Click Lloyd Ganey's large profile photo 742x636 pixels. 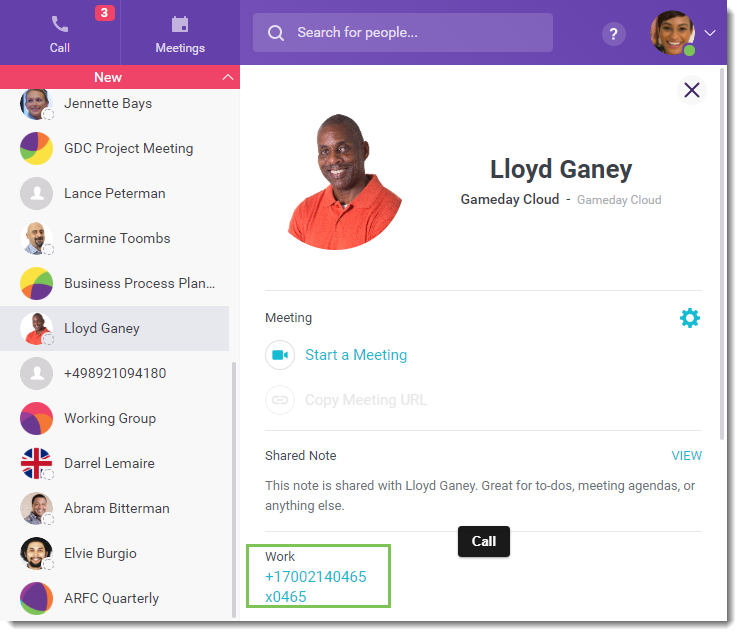pyautogui.click(x=345, y=181)
